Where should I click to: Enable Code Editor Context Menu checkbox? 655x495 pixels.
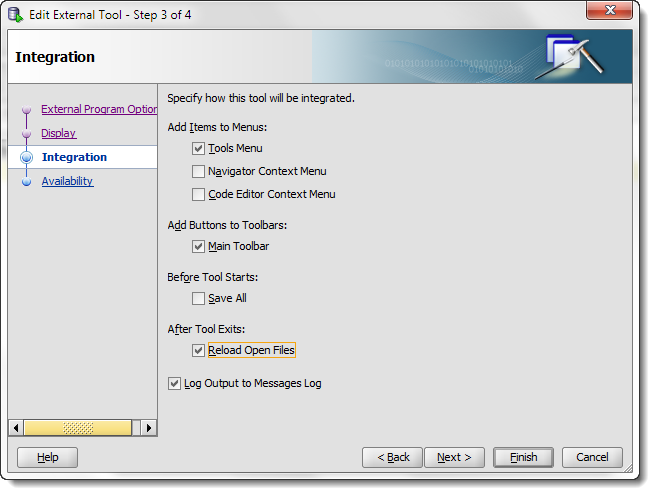pyautogui.click(x=198, y=194)
